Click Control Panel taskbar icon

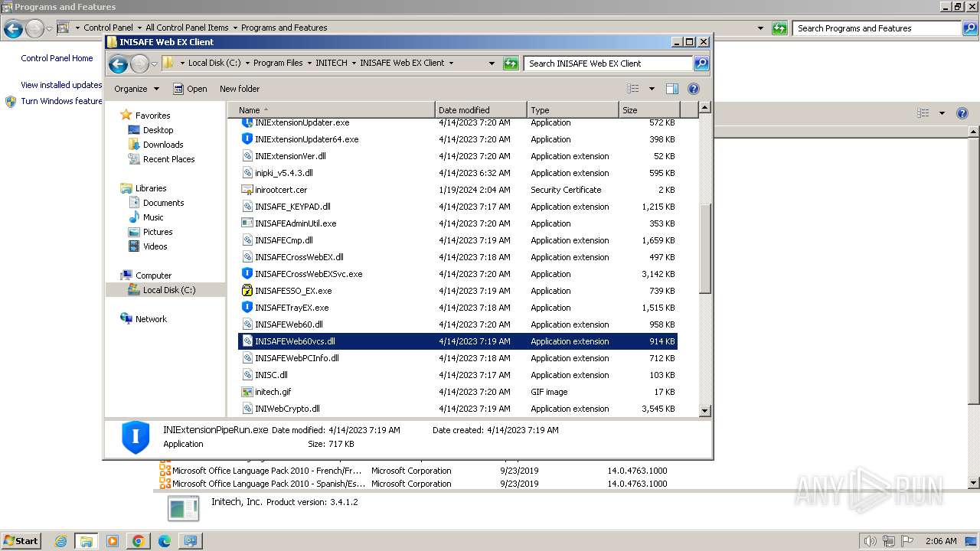pyautogui.click(x=190, y=541)
